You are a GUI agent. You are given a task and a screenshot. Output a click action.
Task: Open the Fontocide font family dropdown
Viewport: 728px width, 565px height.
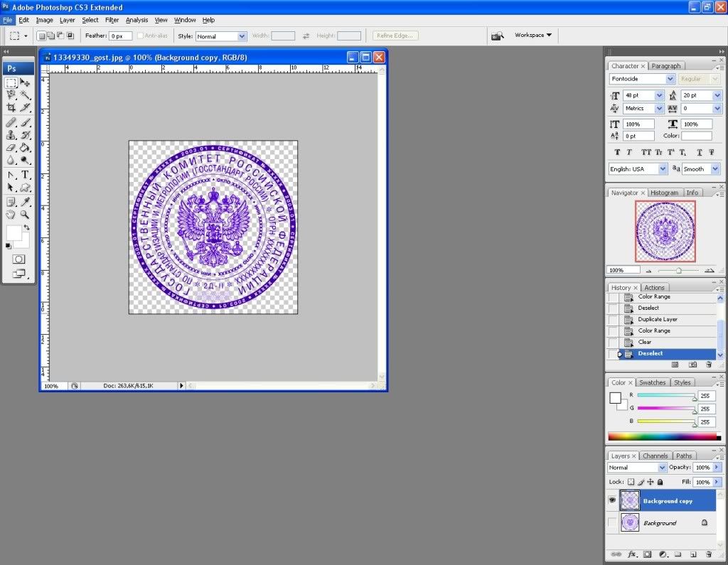[670, 79]
